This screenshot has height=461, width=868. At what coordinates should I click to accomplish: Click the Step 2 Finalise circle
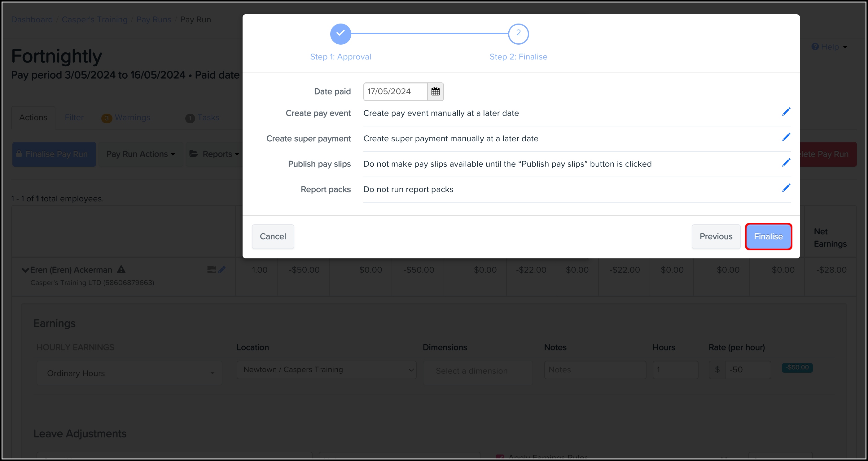point(518,34)
